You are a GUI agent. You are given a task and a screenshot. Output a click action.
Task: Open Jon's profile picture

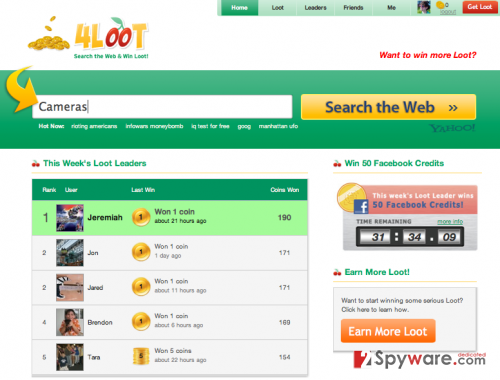(70, 253)
